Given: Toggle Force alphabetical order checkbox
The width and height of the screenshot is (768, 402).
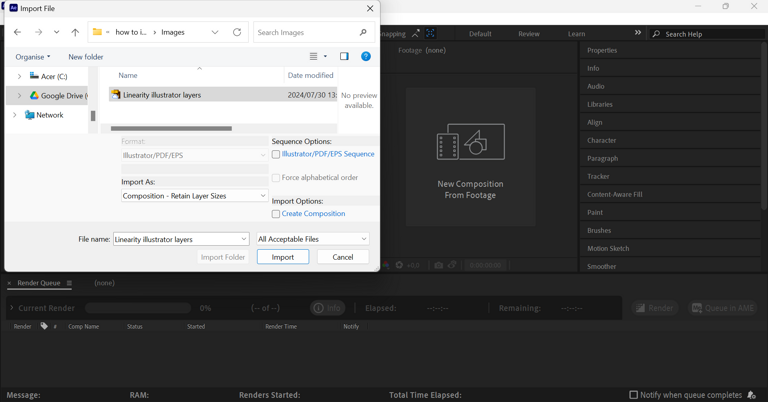Looking at the screenshot, I should coord(276,178).
